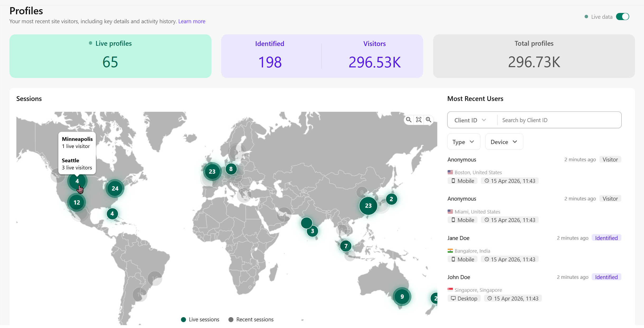This screenshot has height=328, width=644.
Task: Click the Identified badge on Jane Doe
Action: (x=606, y=238)
